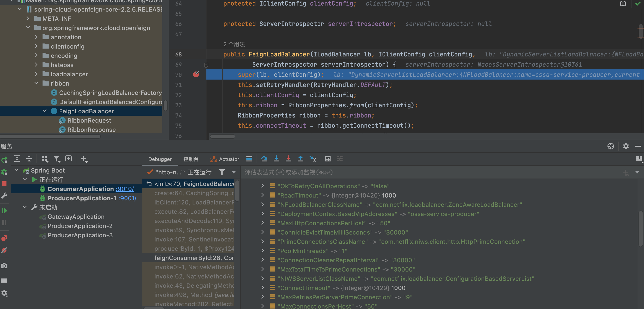Expand the "ReadTimeout" variable entry

263,195
